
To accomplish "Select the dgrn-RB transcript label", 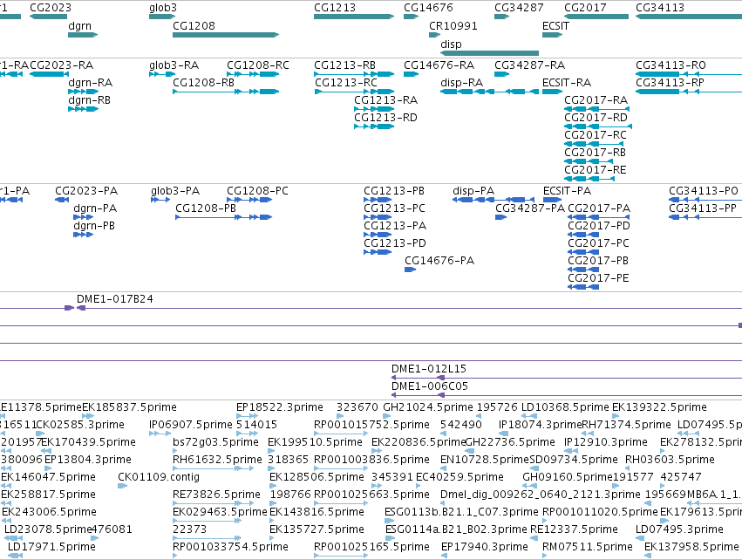I will pyautogui.click(x=90, y=100).
